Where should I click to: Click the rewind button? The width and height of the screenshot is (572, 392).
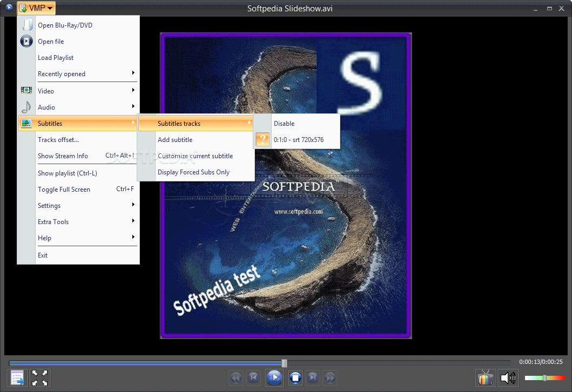(235, 378)
